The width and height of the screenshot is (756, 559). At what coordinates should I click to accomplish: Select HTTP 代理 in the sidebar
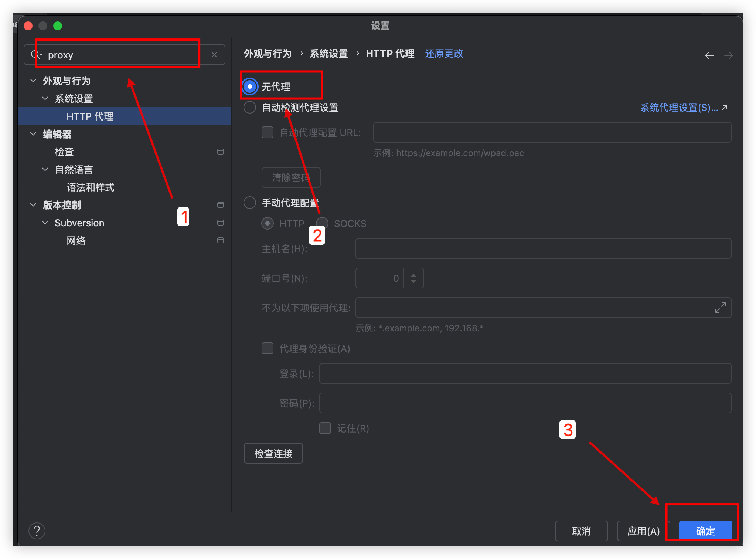point(90,116)
